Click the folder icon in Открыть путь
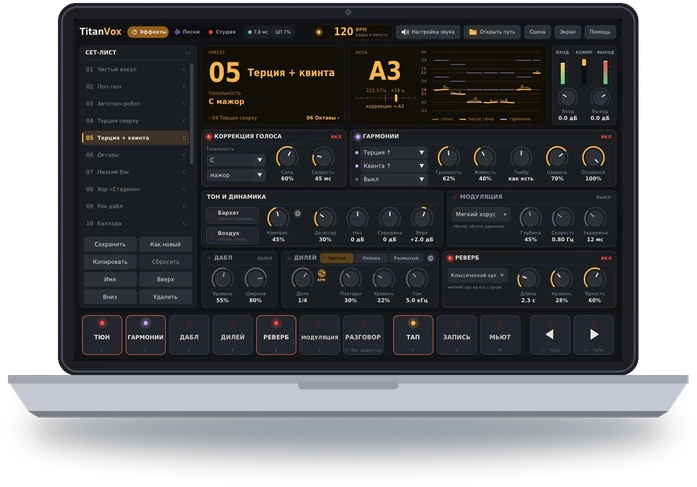 (473, 32)
